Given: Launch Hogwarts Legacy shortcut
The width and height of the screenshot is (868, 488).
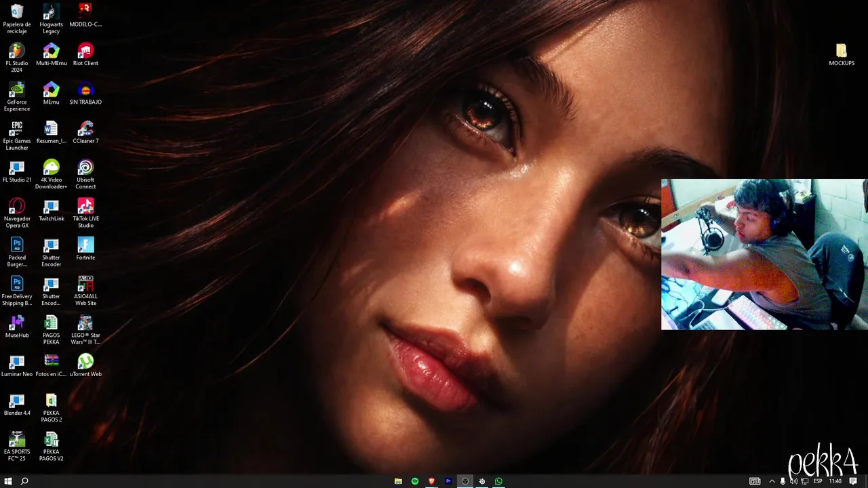Looking at the screenshot, I should click(x=51, y=18).
